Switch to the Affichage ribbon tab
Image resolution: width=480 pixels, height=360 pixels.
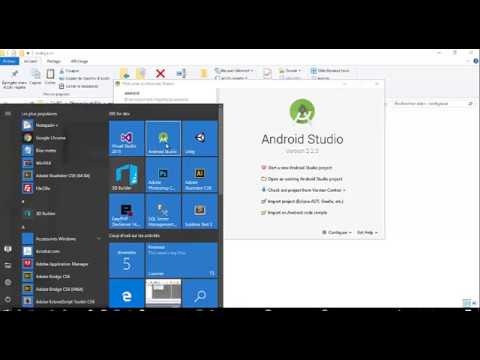coord(79,61)
